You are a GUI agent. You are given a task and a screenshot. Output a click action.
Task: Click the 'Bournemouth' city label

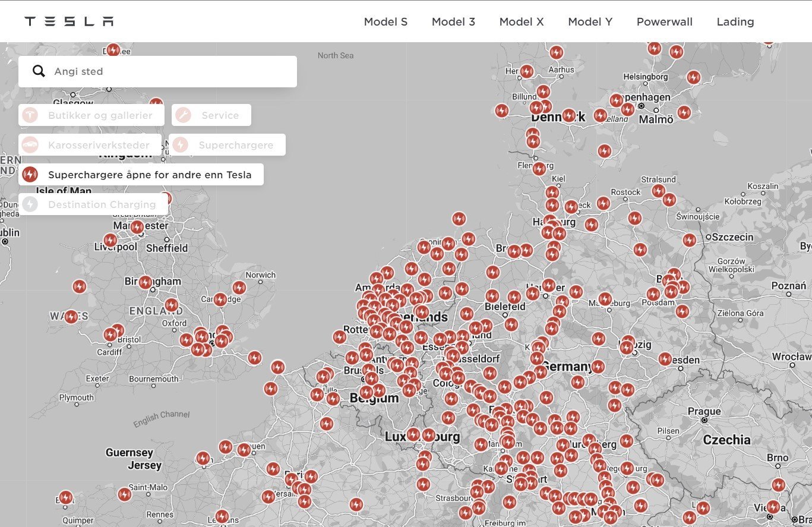pos(154,378)
